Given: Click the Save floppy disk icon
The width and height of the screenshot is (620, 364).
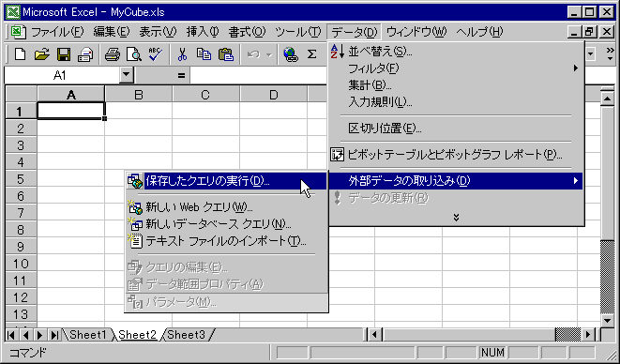Looking at the screenshot, I should pyautogui.click(x=64, y=54).
